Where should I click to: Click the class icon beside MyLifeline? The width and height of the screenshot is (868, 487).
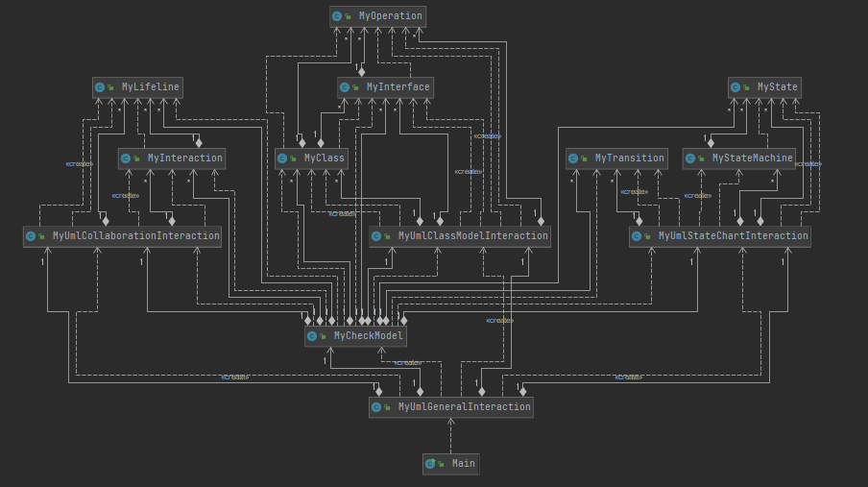click(x=100, y=87)
